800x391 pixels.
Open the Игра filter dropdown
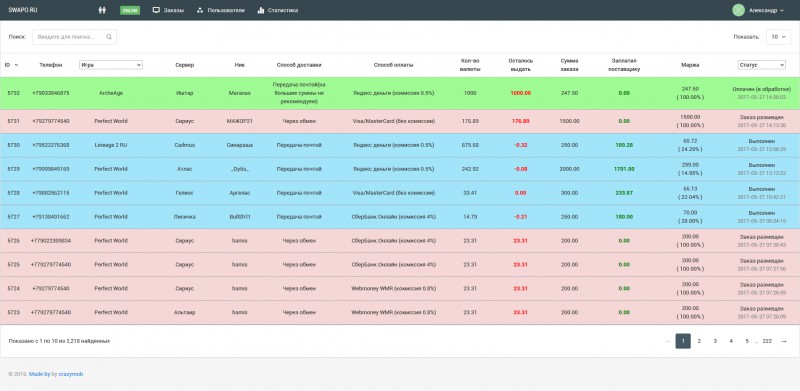(111, 65)
